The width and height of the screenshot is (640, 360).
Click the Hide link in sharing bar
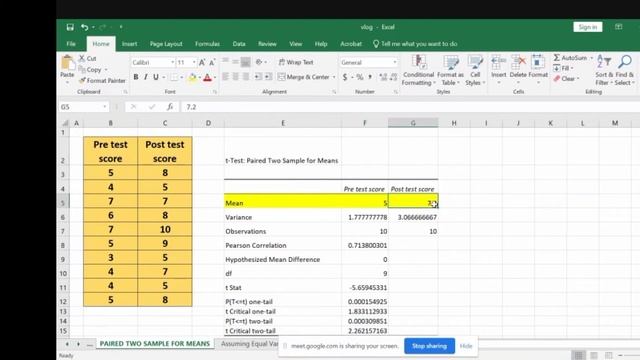pyautogui.click(x=466, y=346)
